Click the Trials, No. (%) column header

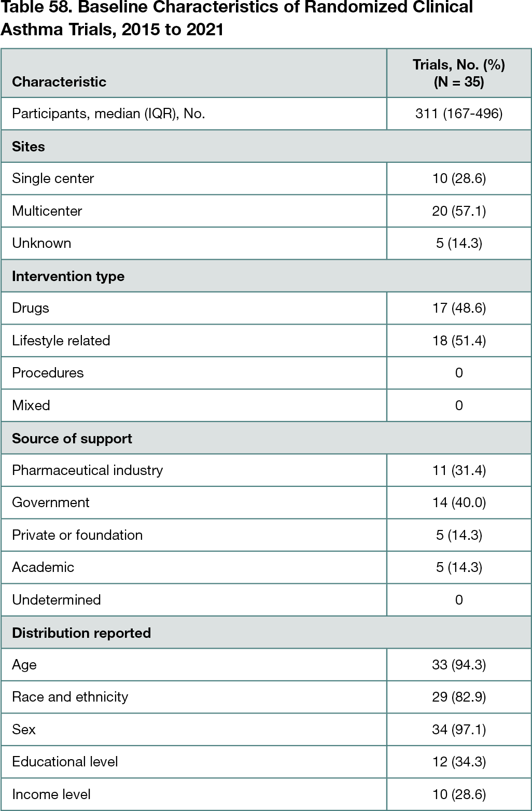[x=459, y=73]
